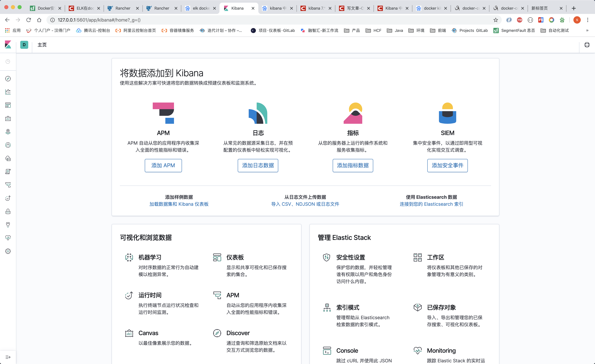Click 连接到您的 Elasticsearch 索引 link

[x=431, y=204]
